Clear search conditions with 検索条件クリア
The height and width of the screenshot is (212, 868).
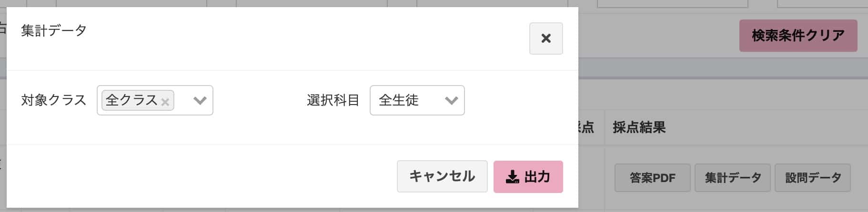798,36
